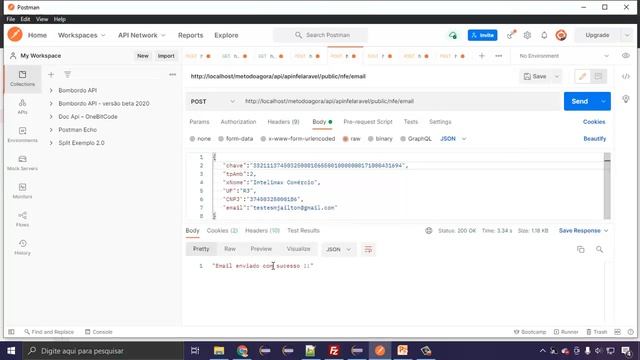This screenshot has height=360, width=640.
Task: Expand the Split Exemplo 2.0 collection
Action: click(51, 142)
